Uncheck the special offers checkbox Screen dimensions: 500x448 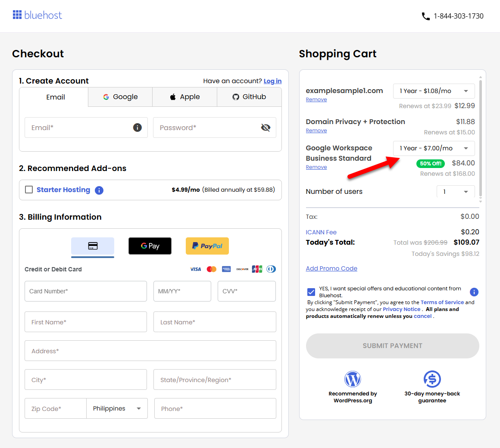point(311,292)
